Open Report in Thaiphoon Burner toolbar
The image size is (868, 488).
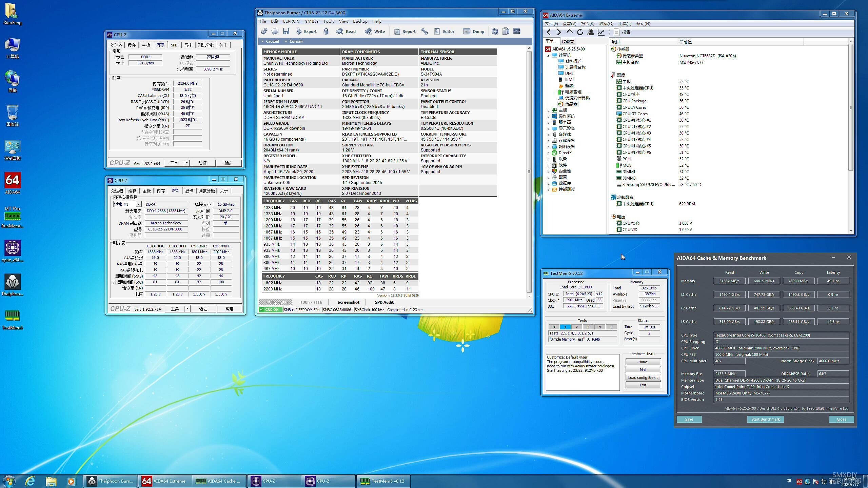coord(405,32)
